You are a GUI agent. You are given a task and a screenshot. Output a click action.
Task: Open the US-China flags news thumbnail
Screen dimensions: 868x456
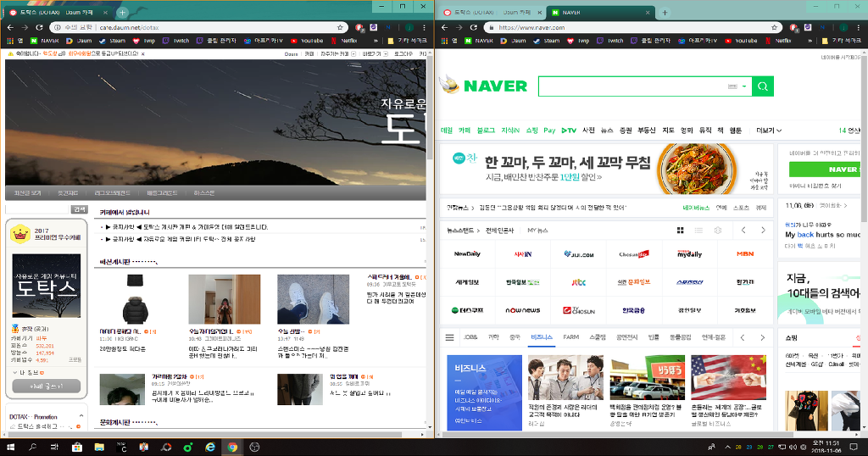728,377
